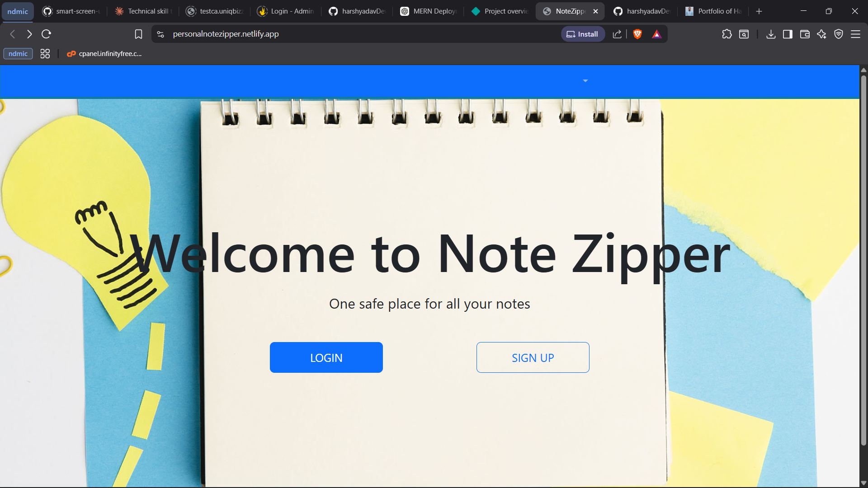
Task: Bookmark this page icon
Action: [138, 34]
